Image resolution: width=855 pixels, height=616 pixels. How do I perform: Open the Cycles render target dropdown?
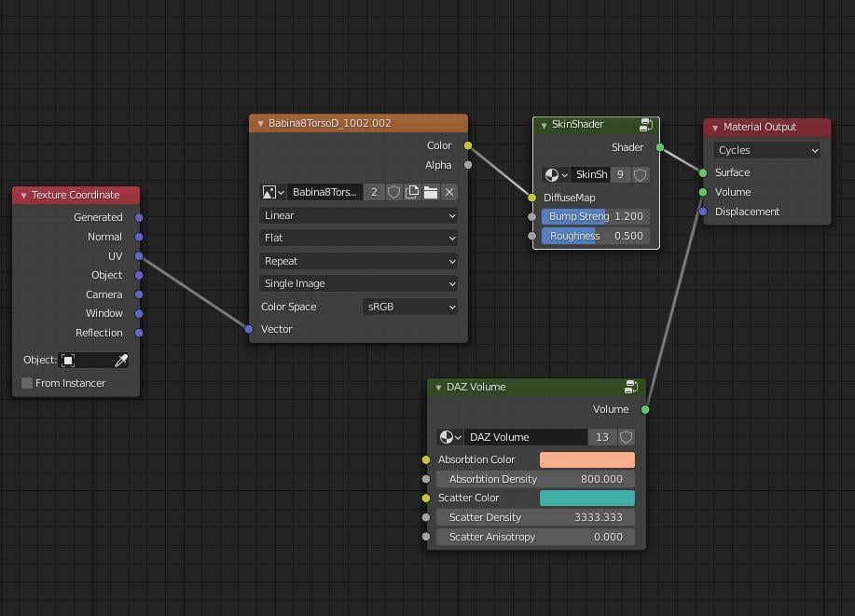766,150
